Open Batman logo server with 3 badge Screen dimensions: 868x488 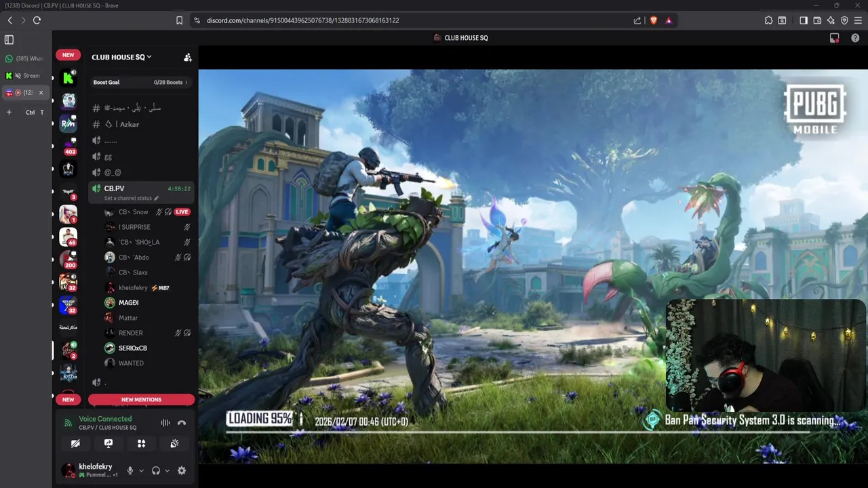68,192
